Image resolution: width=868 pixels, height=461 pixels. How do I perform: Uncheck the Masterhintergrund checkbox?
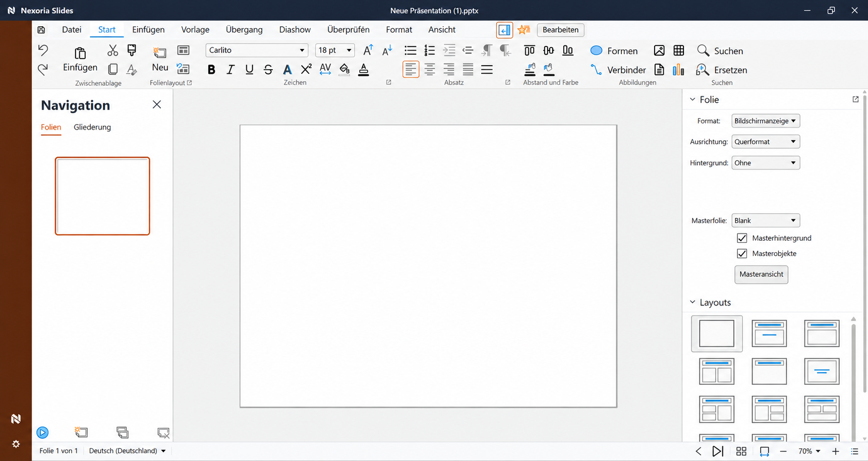point(742,238)
